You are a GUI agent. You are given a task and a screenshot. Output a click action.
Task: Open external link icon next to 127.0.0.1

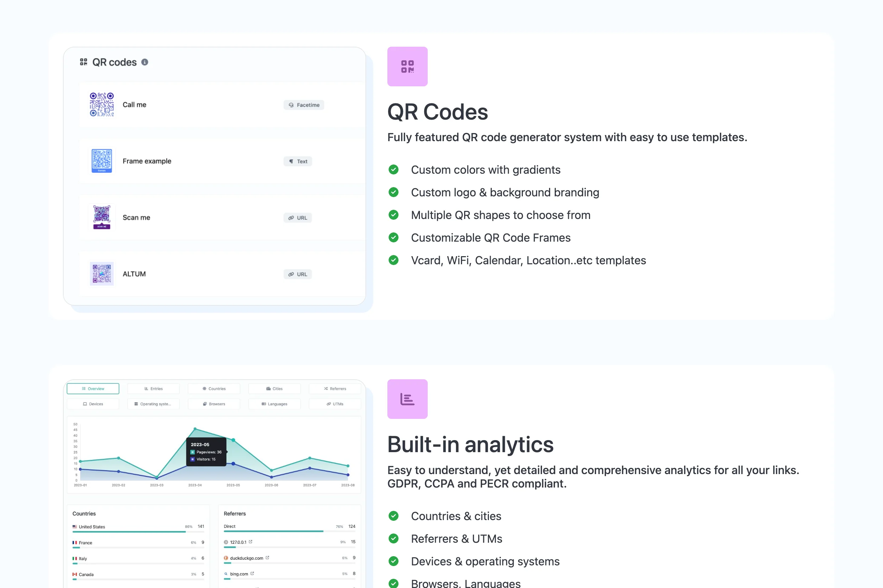click(250, 542)
